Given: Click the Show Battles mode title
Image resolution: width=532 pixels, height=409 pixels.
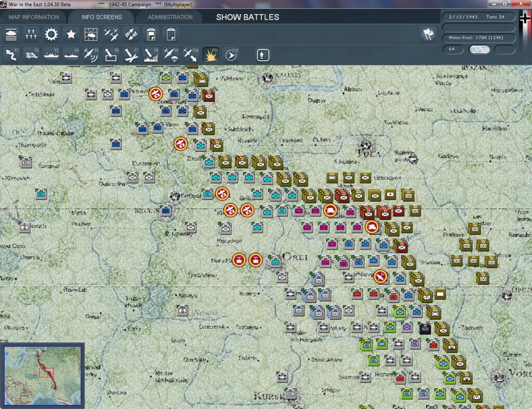Looking at the screenshot, I should coord(248,17).
